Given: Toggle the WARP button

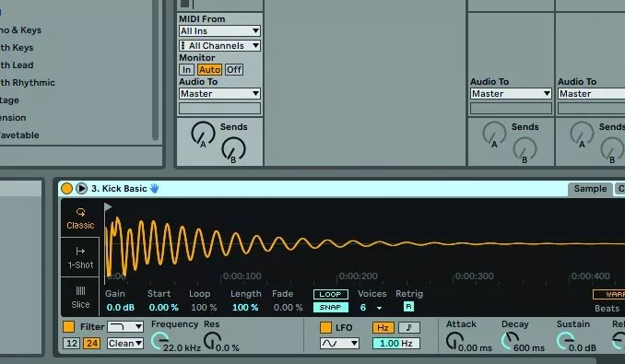Looking at the screenshot, I should pos(609,294).
